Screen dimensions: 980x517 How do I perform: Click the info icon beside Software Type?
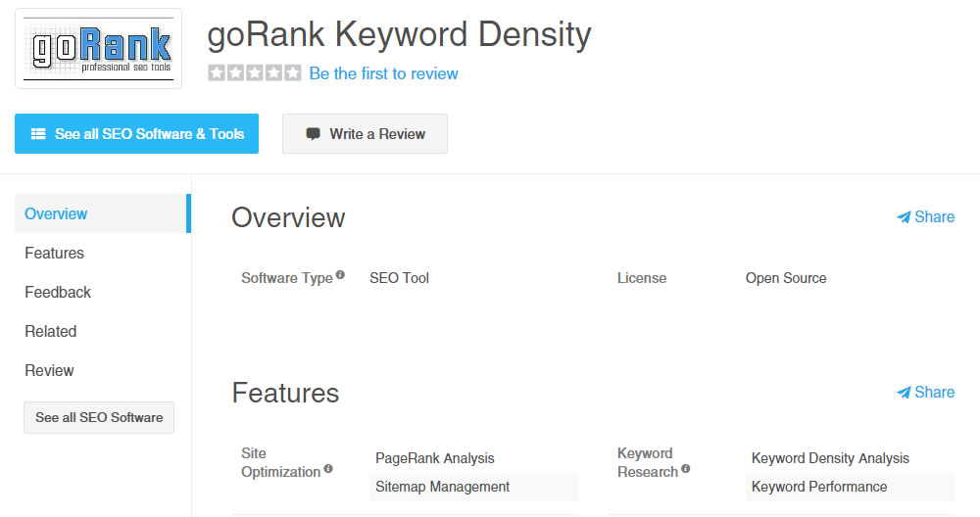(x=340, y=275)
